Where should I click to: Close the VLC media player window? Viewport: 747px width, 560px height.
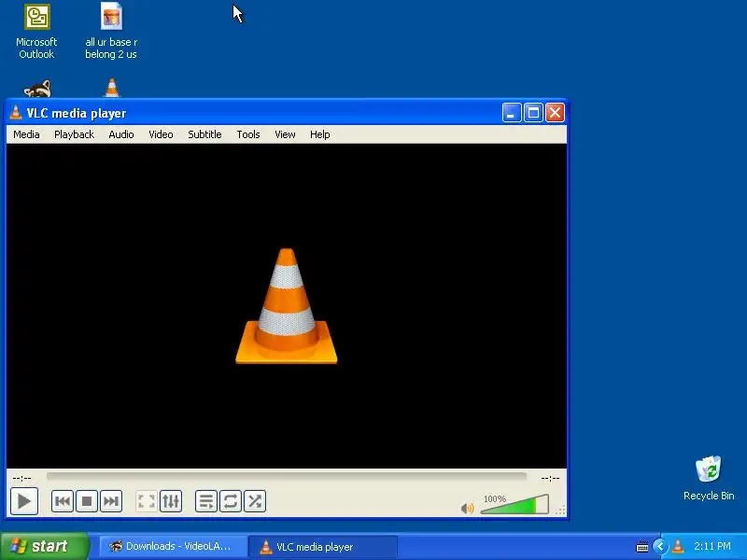click(555, 113)
